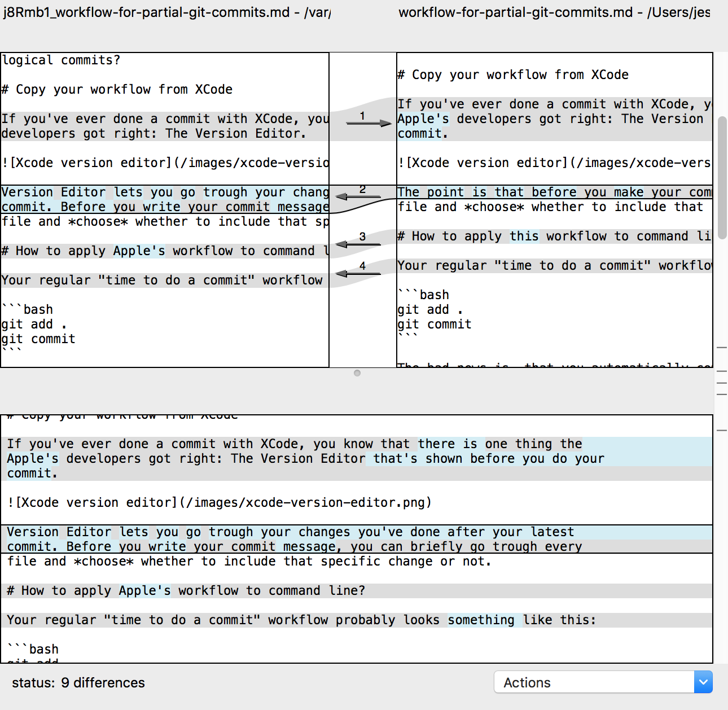
Task: Click '# How to apply Apple's workflow to command line?' heading
Action: coord(186,590)
